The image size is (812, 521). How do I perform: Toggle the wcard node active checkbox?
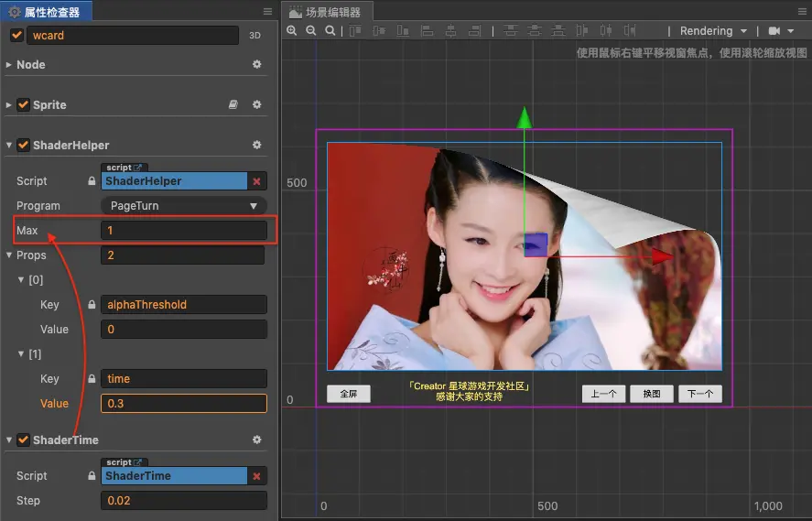coord(16,36)
